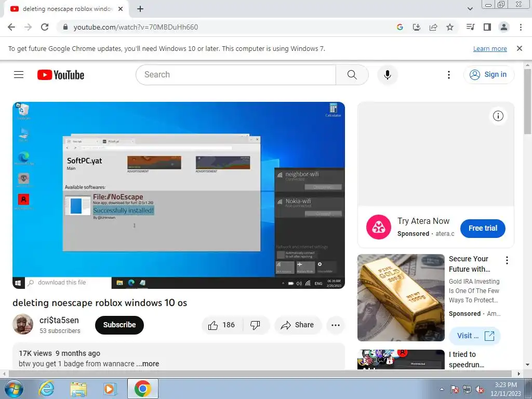Image resolution: width=532 pixels, height=399 pixels.
Task: Reload the YouTube page
Action: coord(45,27)
